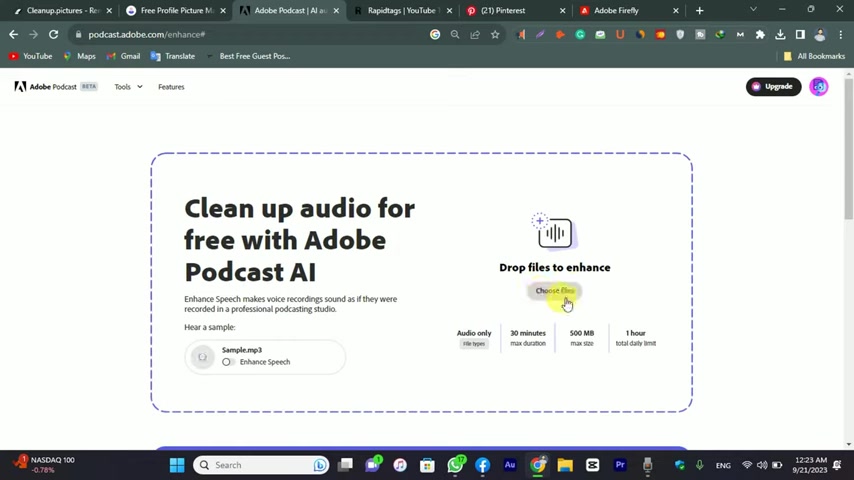The height and width of the screenshot is (480, 854).
Task: Open CapCut from the taskbar
Action: pos(593,465)
